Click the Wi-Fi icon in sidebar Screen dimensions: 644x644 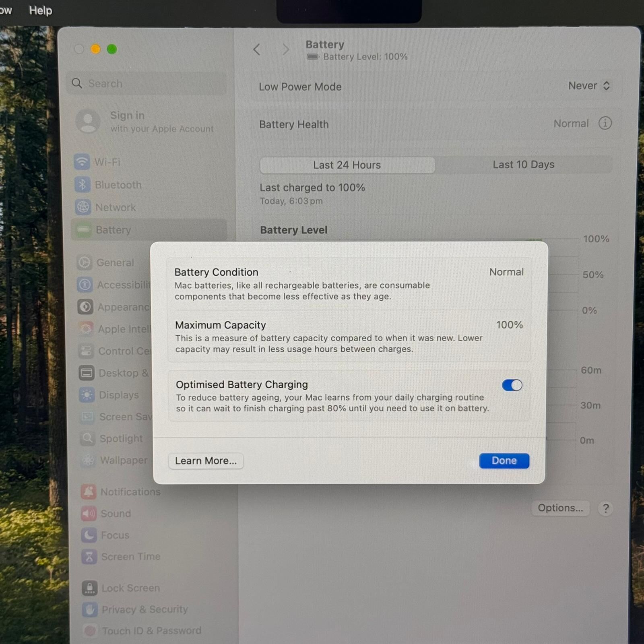(x=82, y=162)
